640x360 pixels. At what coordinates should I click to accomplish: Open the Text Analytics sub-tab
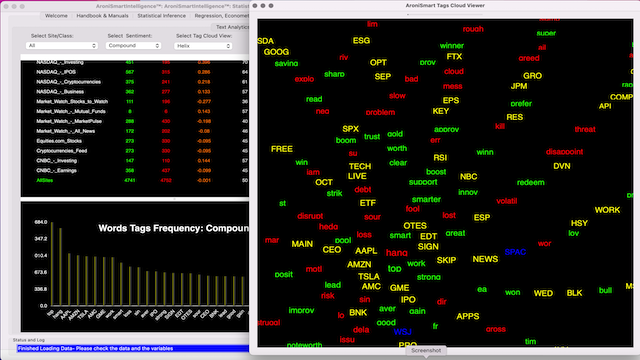click(232, 27)
